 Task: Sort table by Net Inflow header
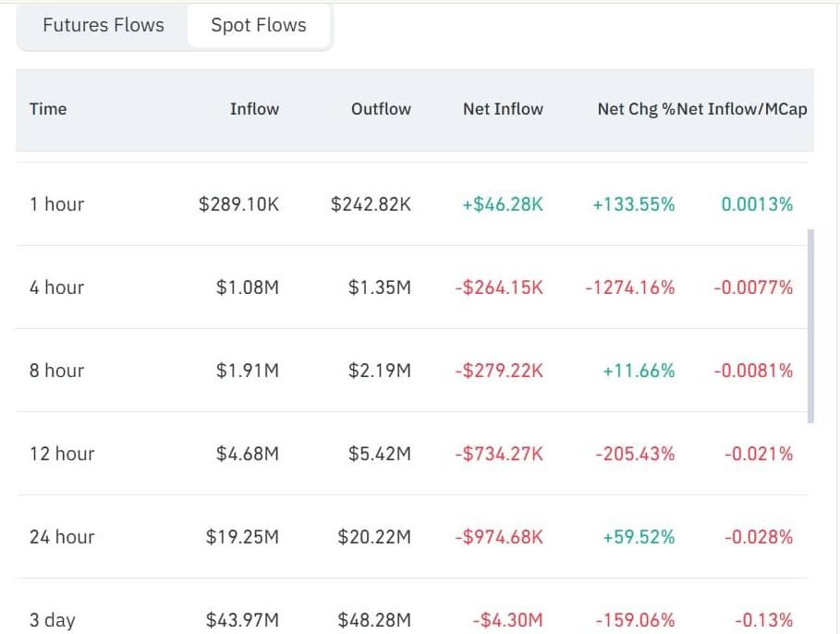coord(503,109)
